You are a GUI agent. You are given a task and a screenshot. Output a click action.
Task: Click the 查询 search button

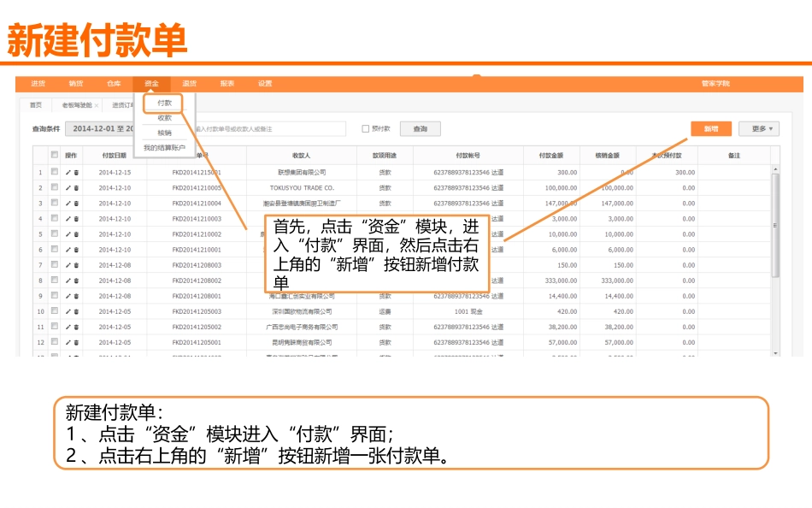click(421, 129)
